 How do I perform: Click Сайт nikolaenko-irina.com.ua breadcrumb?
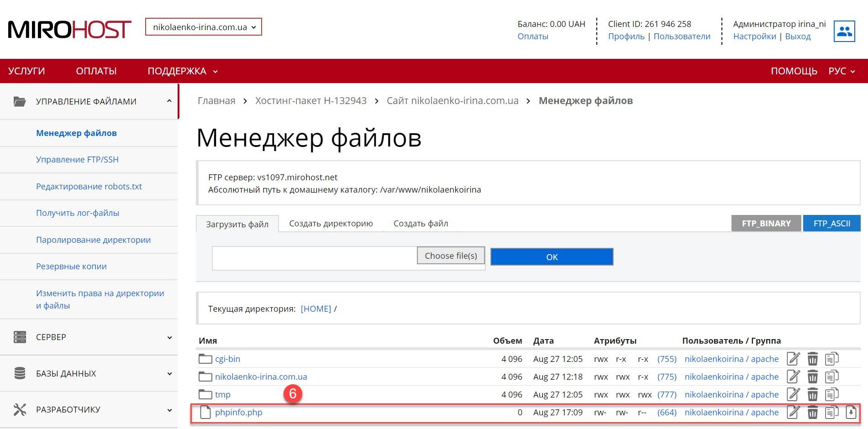click(452, 101)
